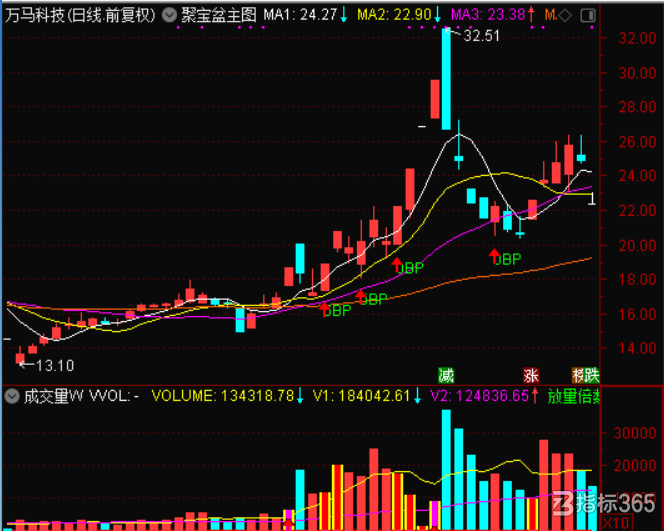Open the dropdown next to 万马科技 title

(x=169, y=15)
